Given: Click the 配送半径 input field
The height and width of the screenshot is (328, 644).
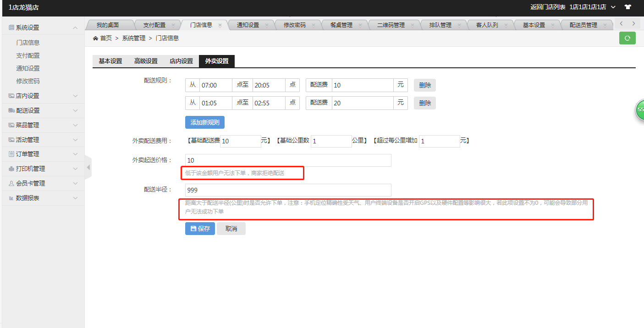Looking at the screenshot, I should coord(288,190).
